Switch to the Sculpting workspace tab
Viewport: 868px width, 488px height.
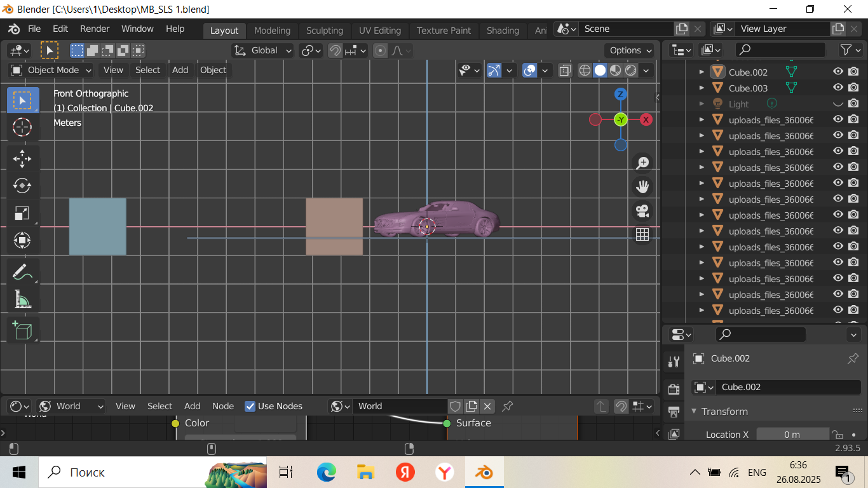coord(324,30)
